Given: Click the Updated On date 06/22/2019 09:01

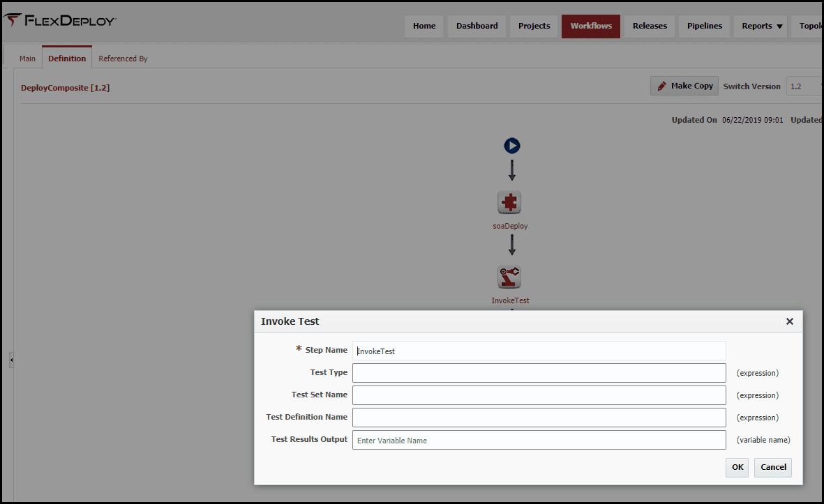Looking at the screenshot, I should pyautogui.click(x=753, y=120).
